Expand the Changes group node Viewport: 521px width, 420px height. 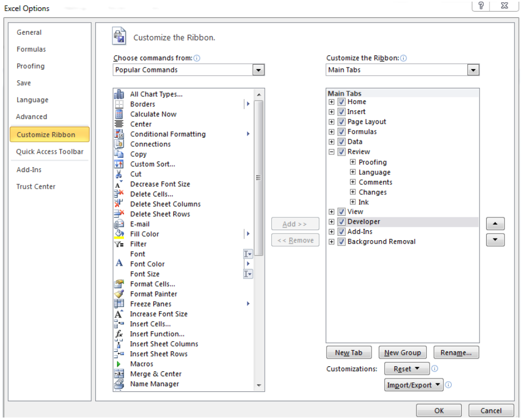pos(353,192)
